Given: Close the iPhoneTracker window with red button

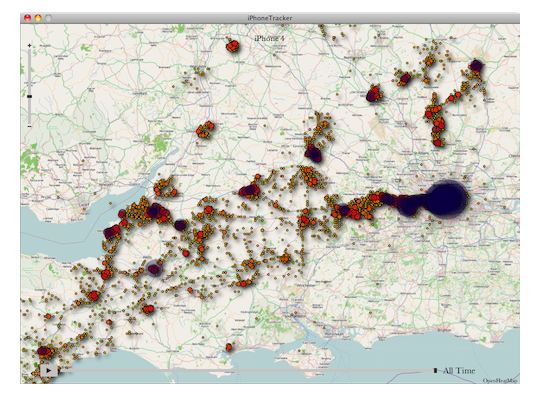Looking at the screenshot, I should [27, 18].
